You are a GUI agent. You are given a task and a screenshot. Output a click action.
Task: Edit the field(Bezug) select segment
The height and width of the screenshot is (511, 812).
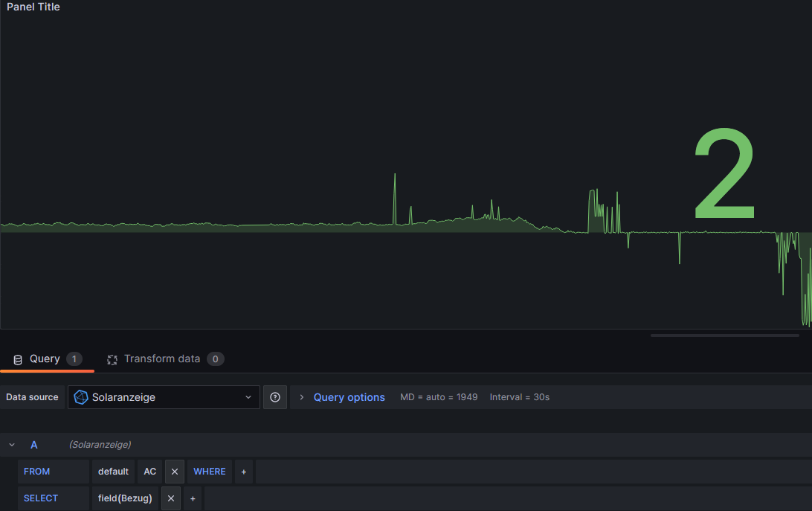point(125,498)
